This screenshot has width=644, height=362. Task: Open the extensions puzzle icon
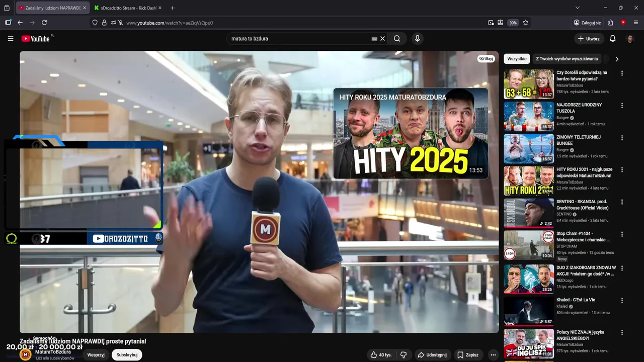click(x=611, y=23)
